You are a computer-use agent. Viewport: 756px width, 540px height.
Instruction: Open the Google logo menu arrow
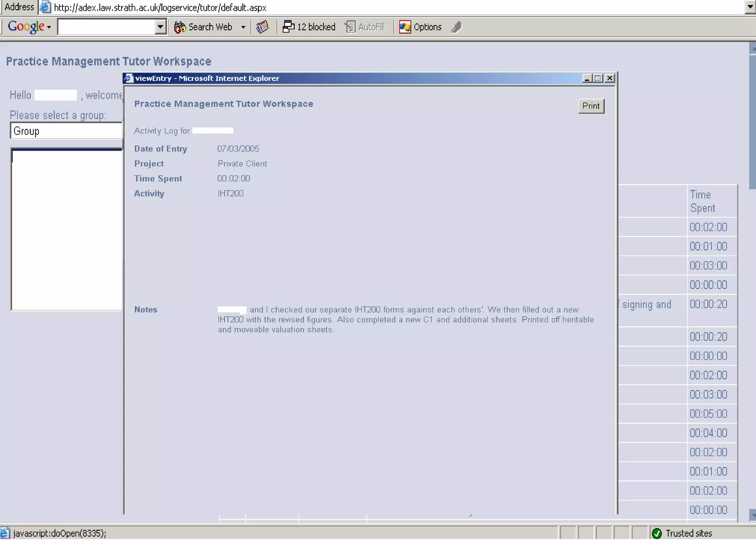pyautogui.click(x=49, y=27)
